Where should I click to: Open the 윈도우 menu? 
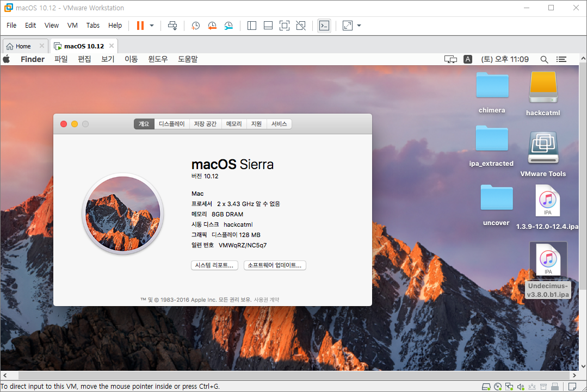(158, 59)
